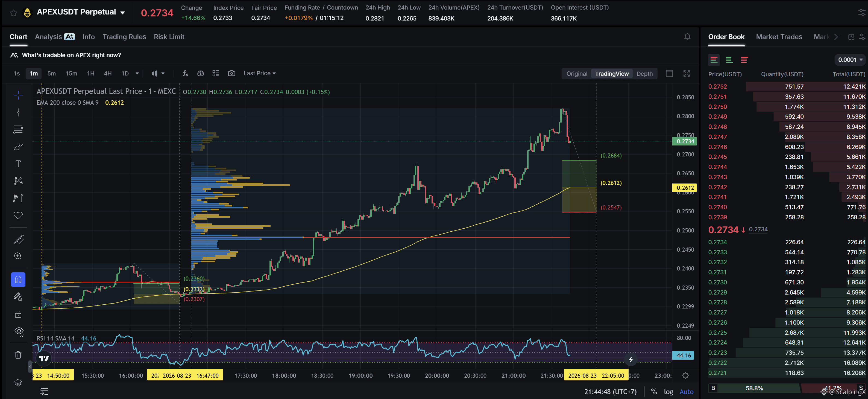Show asks-only order book view
The width and height of the screenshot is (868, 399).
tap(744, 60)
